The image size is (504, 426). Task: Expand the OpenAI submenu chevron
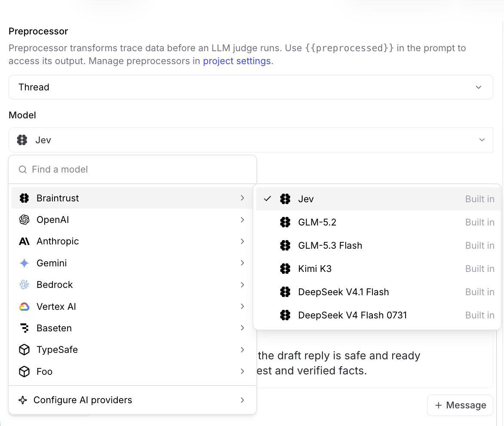(x=243, y=219)
